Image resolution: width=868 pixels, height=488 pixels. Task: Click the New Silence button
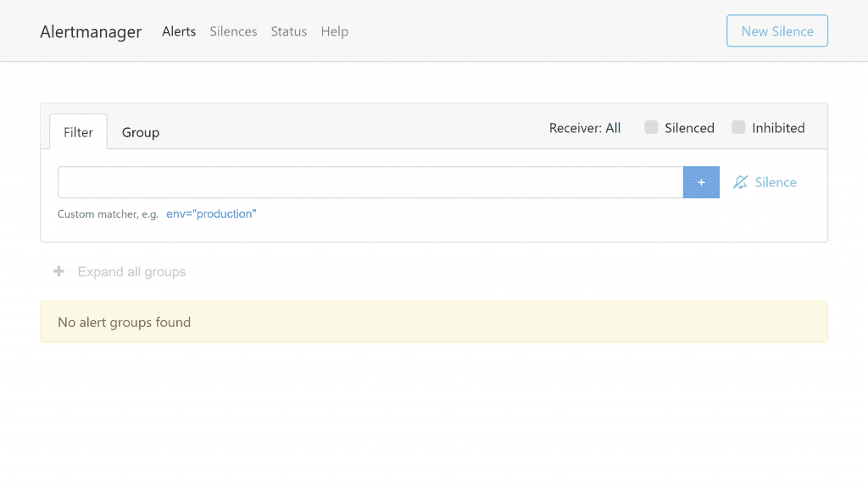[776, 31]
